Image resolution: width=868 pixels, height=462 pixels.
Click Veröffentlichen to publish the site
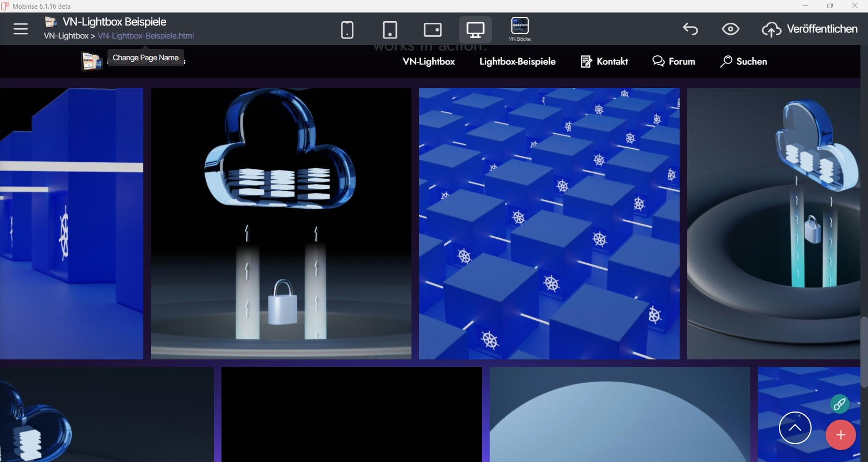(822, 29)
